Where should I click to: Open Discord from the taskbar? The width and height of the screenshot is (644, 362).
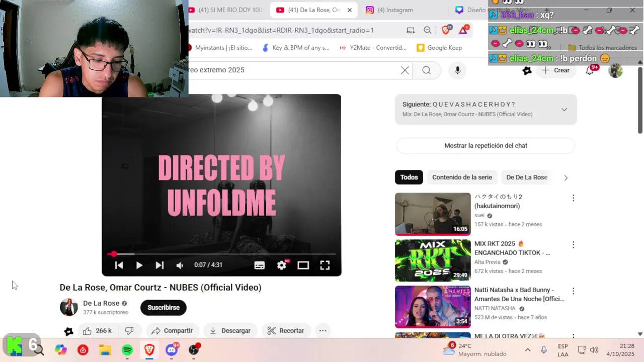coord(172,350)
